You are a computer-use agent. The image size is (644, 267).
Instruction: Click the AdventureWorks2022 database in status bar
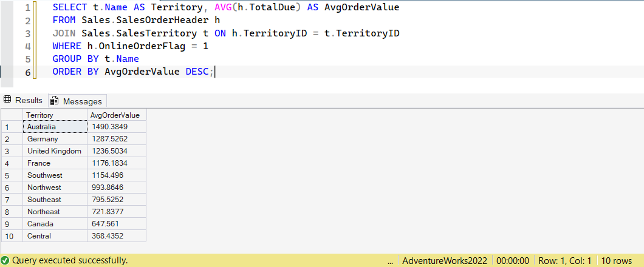tap(445, 260)
